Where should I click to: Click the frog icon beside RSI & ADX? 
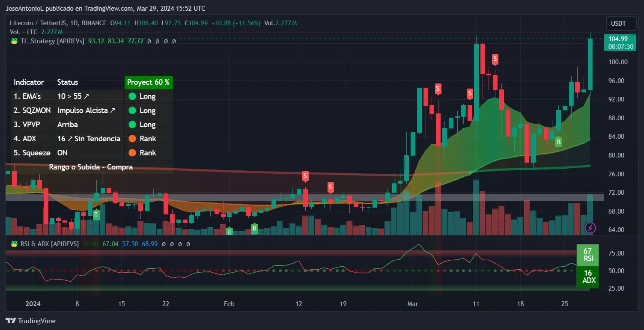(14, 244)
